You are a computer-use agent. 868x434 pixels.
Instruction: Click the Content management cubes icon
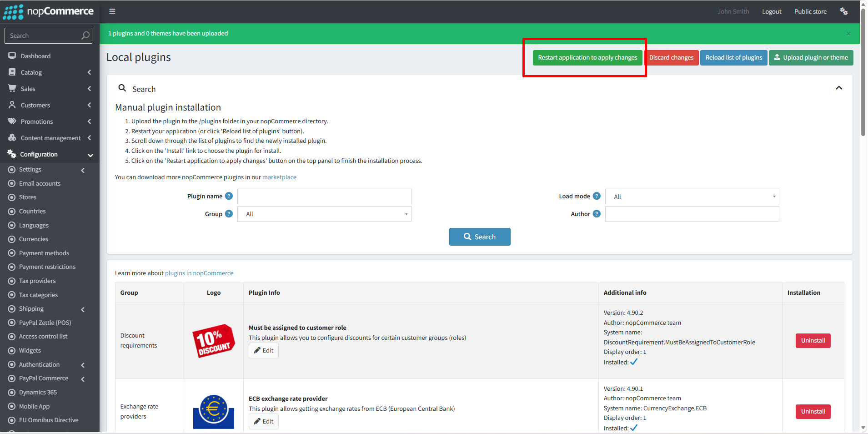[x=12, y=138]
